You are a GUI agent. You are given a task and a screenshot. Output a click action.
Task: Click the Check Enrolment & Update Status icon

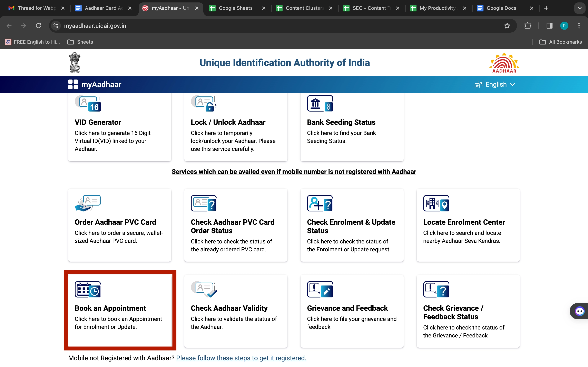coord(320,203)
